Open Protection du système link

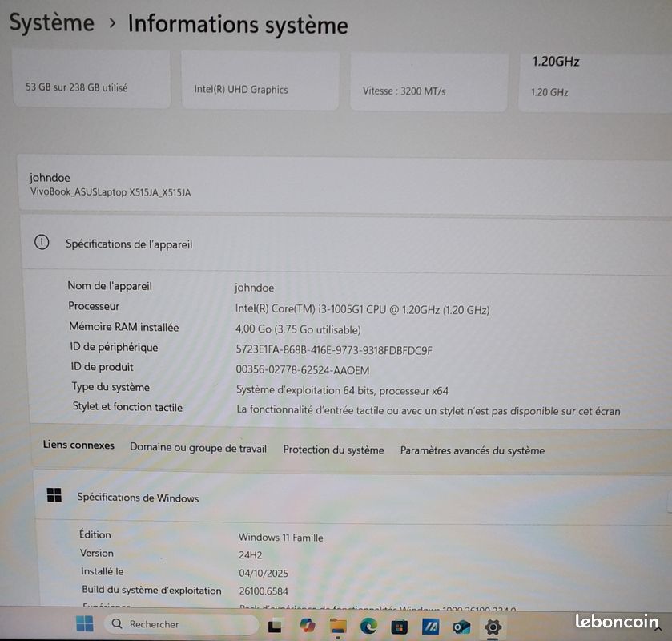(x=333, y=450)
